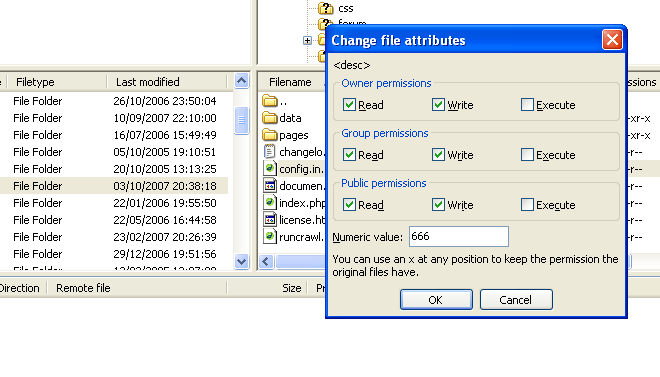
Task: Close the Change file attributes dialog
Action: tap(612, 40)
